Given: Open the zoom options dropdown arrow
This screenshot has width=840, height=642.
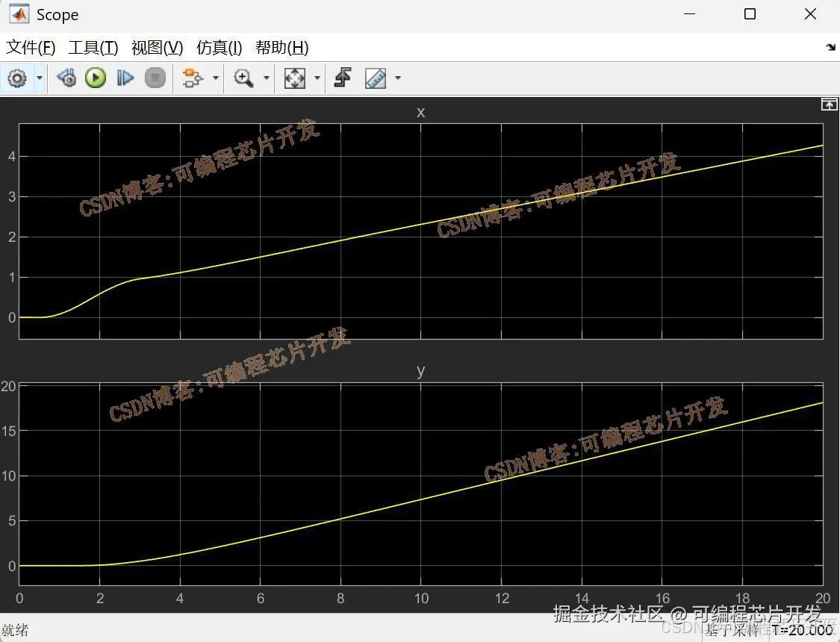Looking at the screenshot, I should pyautogui.click(x=267, y=78).
